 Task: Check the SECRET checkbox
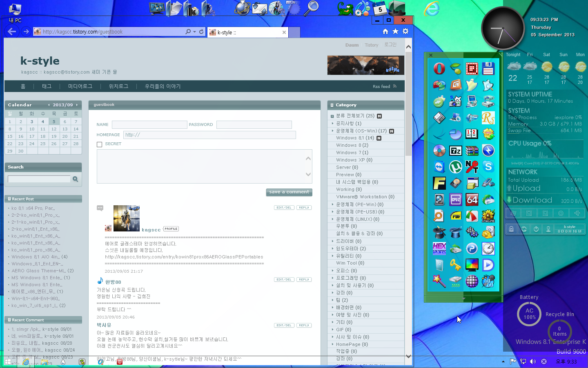point(99,144)
